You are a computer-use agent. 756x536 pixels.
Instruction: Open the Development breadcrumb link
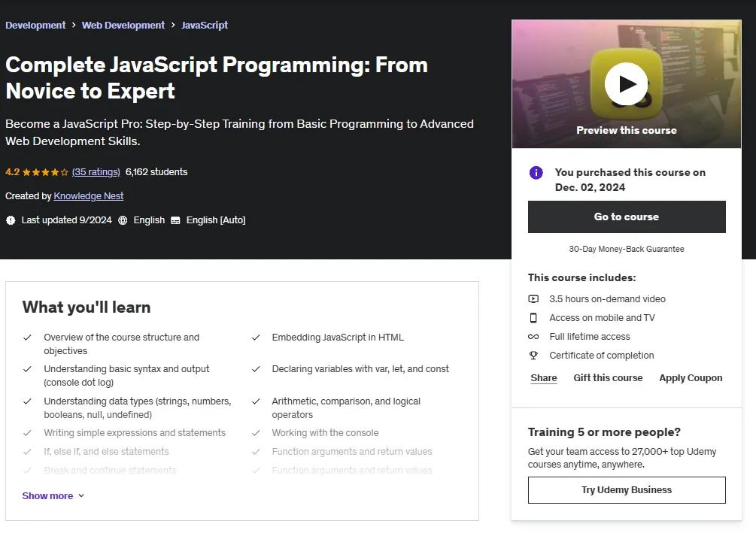(35, 25)
